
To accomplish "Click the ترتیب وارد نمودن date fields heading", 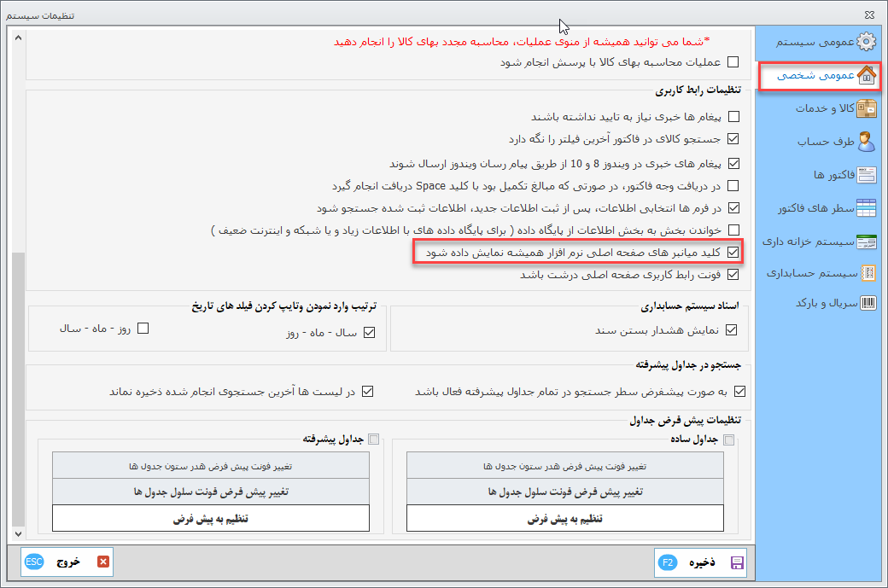I will pos(283,306).
